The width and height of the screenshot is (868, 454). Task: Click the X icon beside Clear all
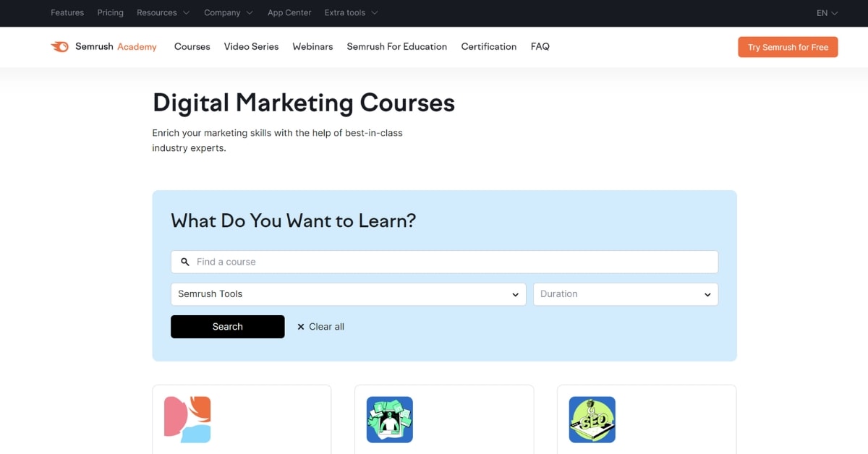click(x=301, y=327)
